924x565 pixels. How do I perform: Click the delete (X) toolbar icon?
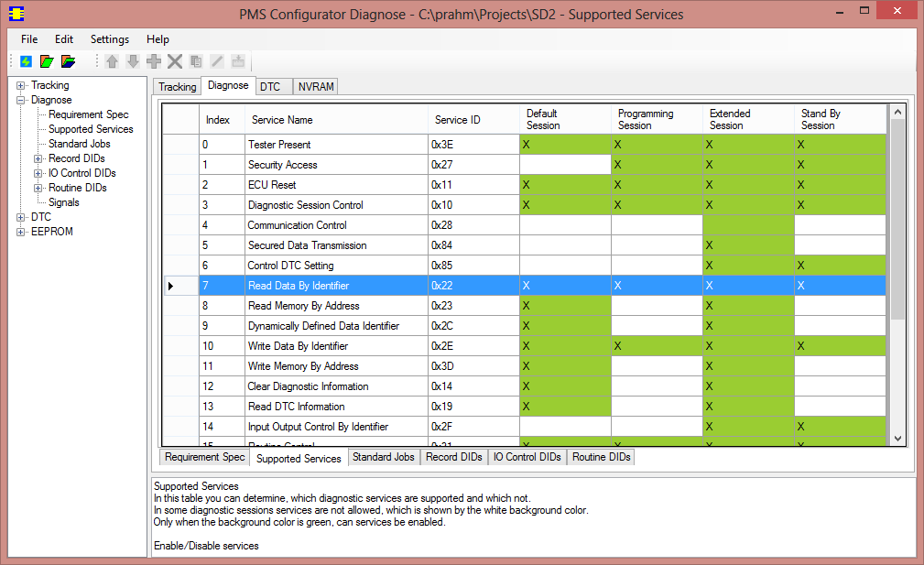point(174,61)
